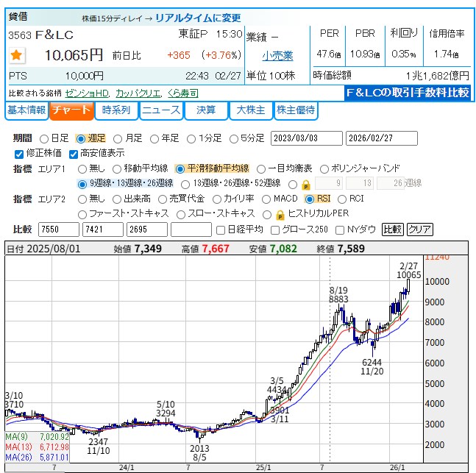Open the ニュース tab

(160, 110)
